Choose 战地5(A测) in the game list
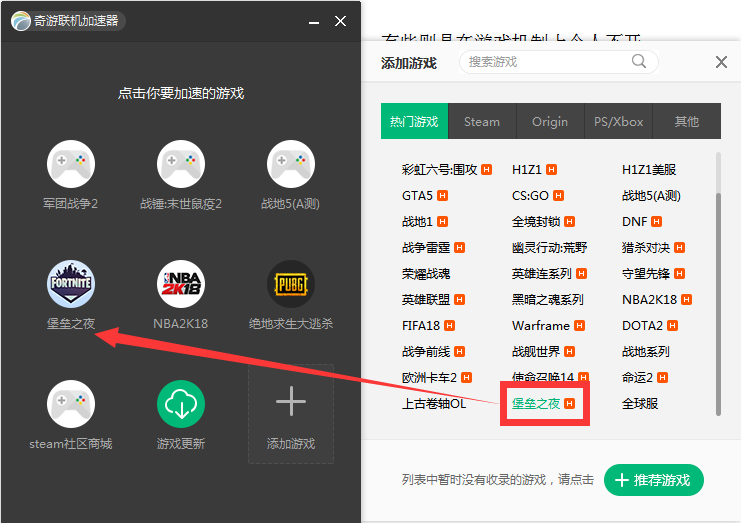 (651, 196)
